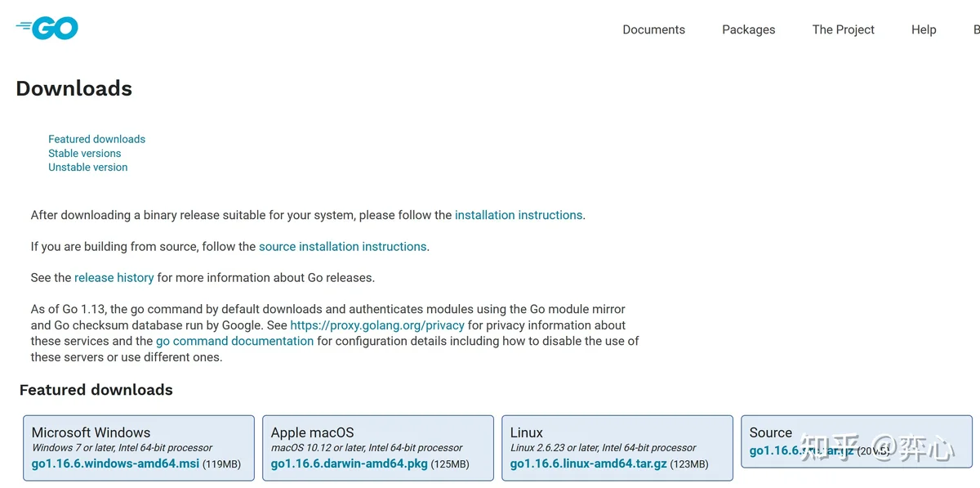Follow the Stable versions link
This screenshot has width=980, height=488.
tap(84, 153)
